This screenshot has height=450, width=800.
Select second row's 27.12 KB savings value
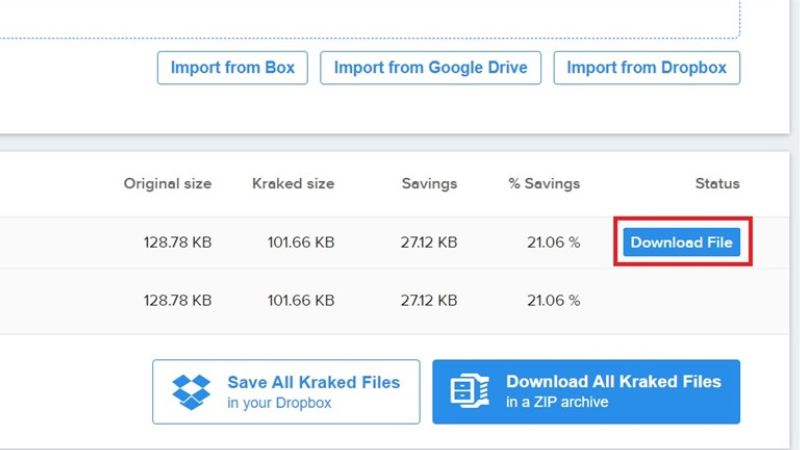point(429,300)
